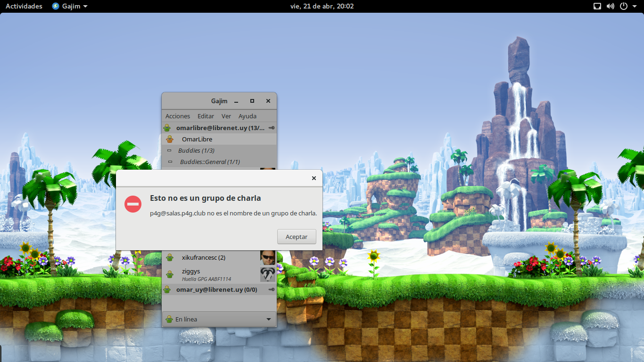Click the status icon of omarlibre@librenet.uy account

(167, 128)
